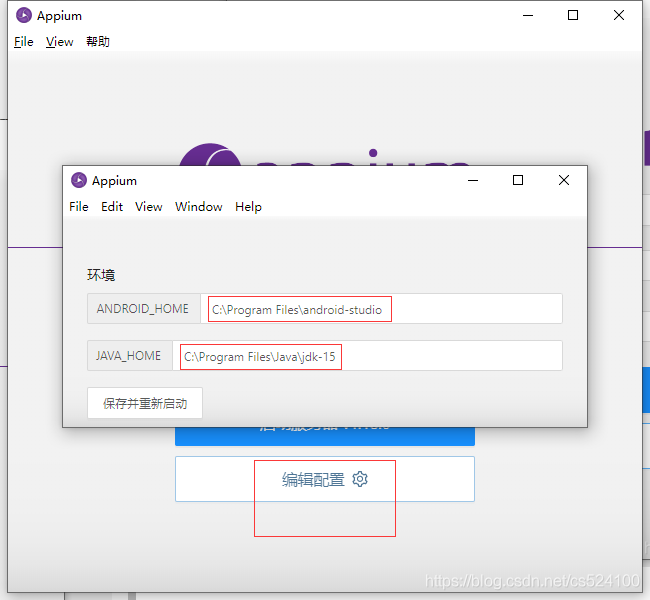Viewport: 650px width, 600px height.
Task: Click the 环境 section heading
Action: (x=101, y=275)
